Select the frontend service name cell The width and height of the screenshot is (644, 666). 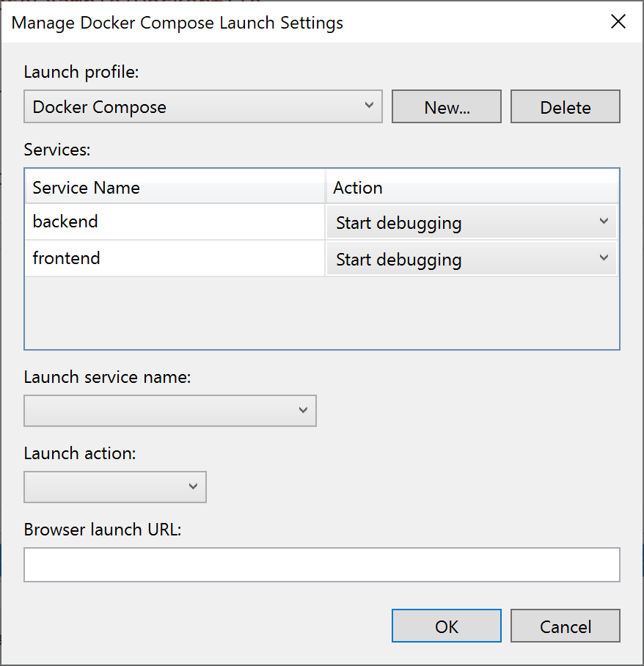[175, 258]
